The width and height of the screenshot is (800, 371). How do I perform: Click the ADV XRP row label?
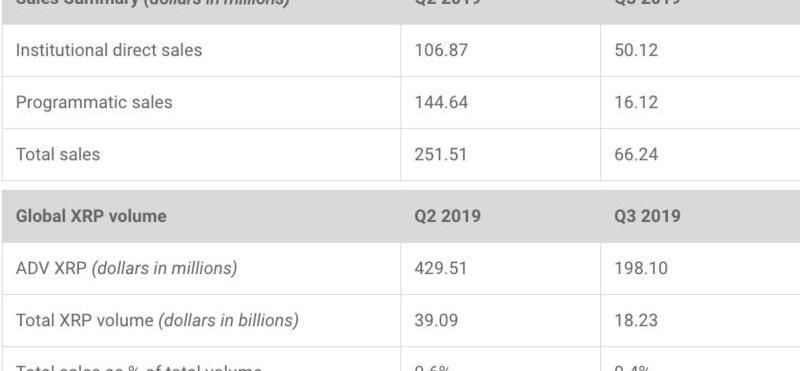127,268
